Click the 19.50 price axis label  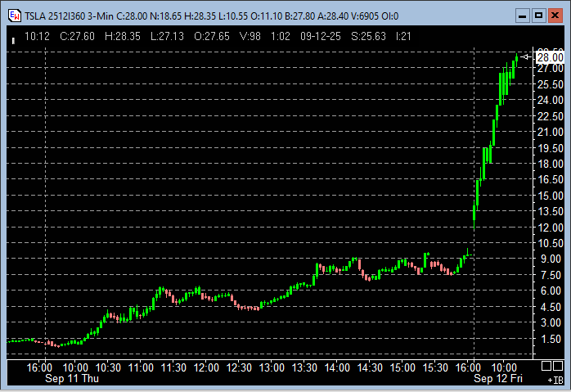point(551,148)
